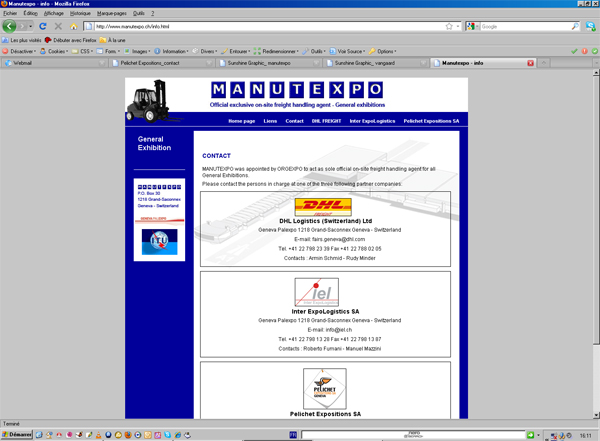Follow the Contact navigation link
This screenshot has width=600, height=441.
294,121
